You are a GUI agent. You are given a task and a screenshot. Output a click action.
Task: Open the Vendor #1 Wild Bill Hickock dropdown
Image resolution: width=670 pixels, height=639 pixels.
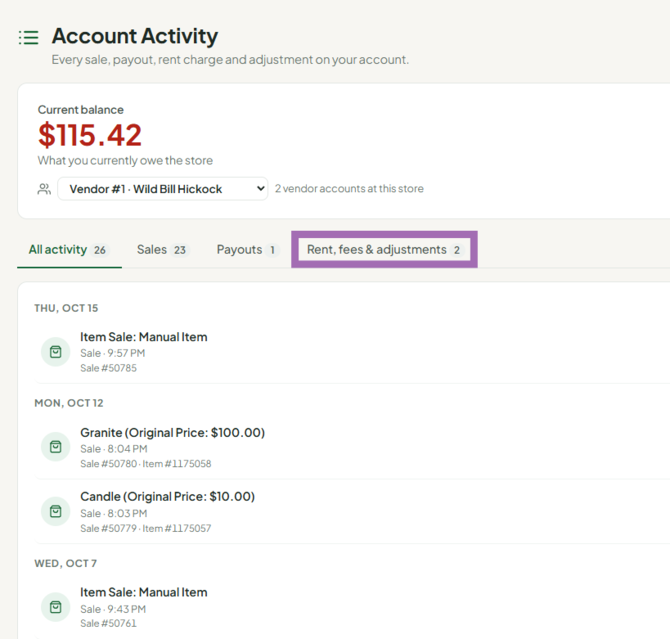click(x=163, y=188)
